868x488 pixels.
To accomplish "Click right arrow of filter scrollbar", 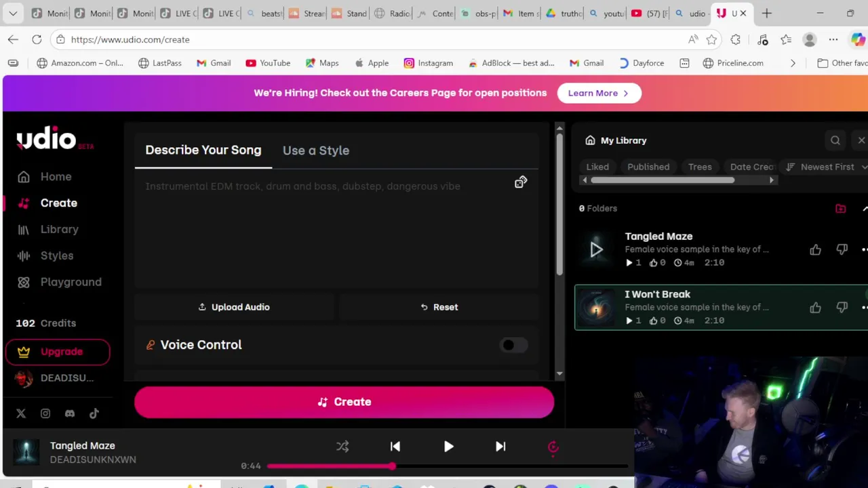I will tap(771, 180).
